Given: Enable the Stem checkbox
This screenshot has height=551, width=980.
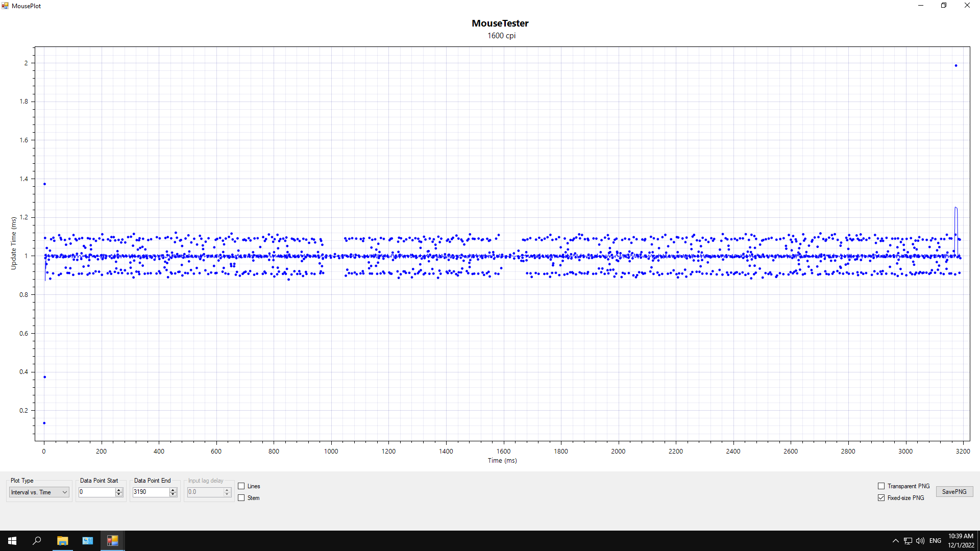Looking at the screenshot, I should pyautogui.click(x=241, y=498).
